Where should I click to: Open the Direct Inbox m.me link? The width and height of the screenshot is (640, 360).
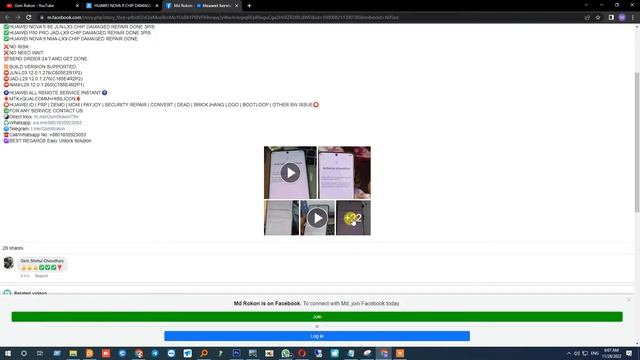click(56, 117)
